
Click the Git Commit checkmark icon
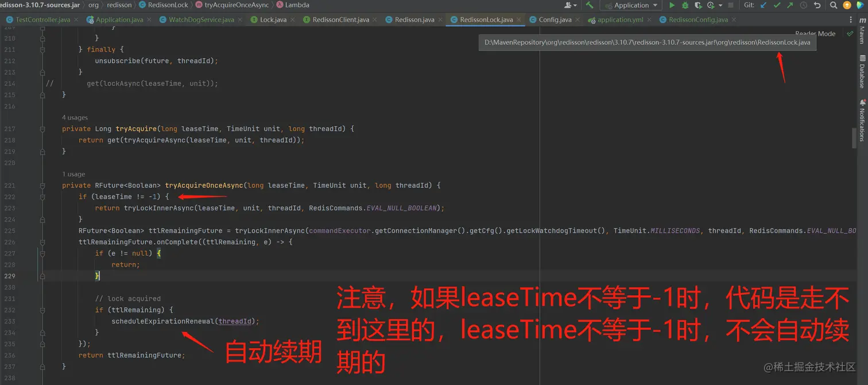click(x=777, y=5)
